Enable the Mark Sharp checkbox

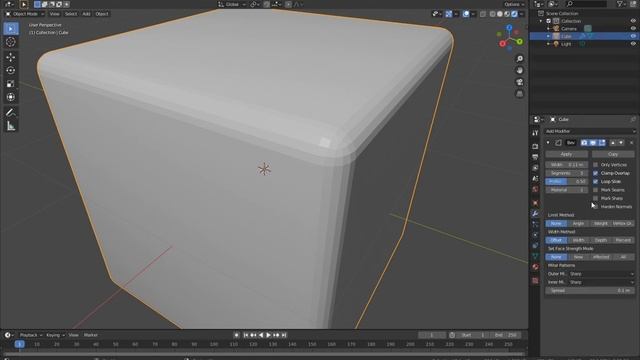point(596,198)
